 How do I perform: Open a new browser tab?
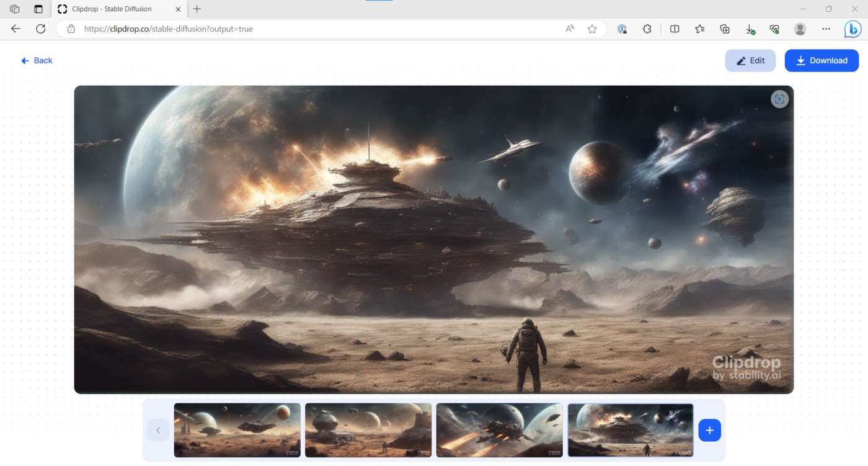197,9
